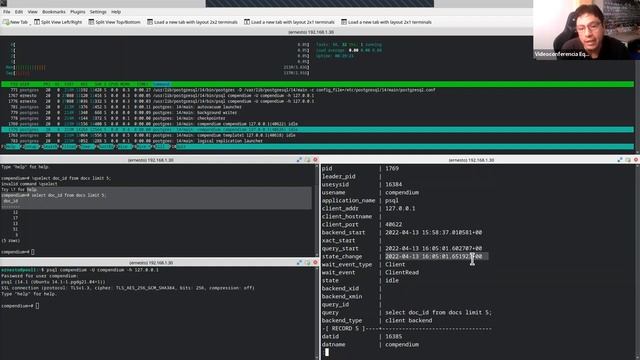This screenshot has height=360, width=640.
Task: Click the doc_id column header in results
Action: 11,201
